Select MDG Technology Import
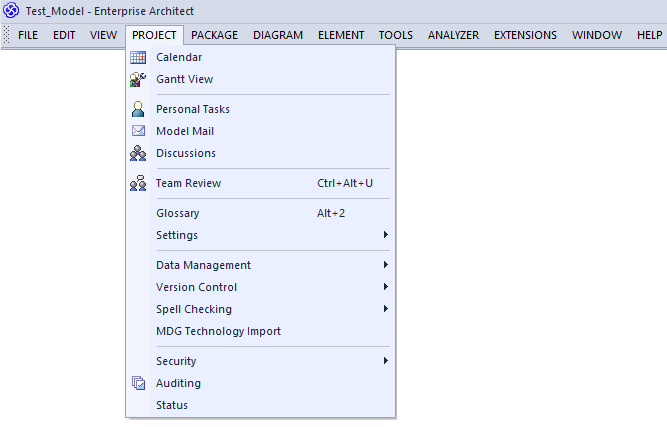Image resolution: width=667 pixels, height=427 pixels. pyautogui.click(x=261, y=331)
